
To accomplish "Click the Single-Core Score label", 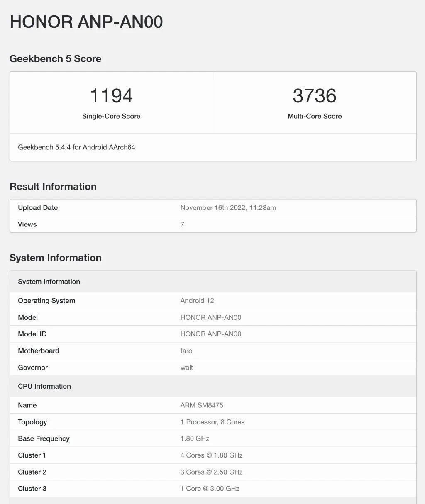I will (x=111, y=116).
